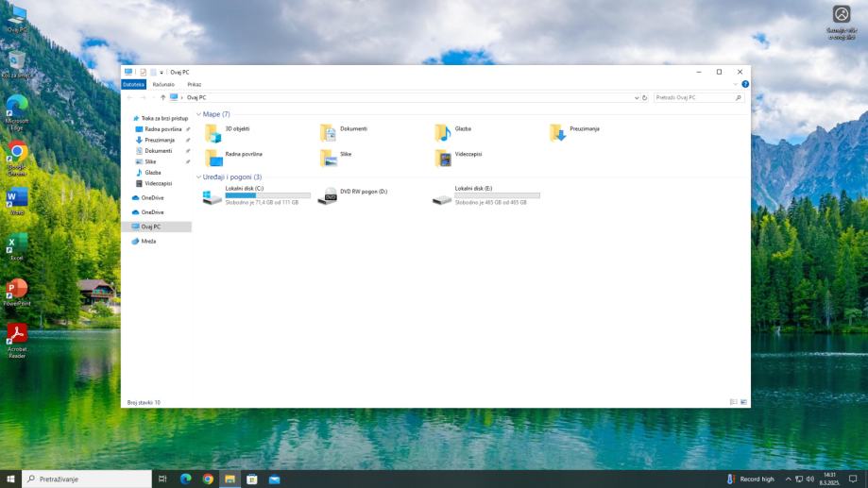Click New folder icon in quick access toolbar

coord(153,72)
